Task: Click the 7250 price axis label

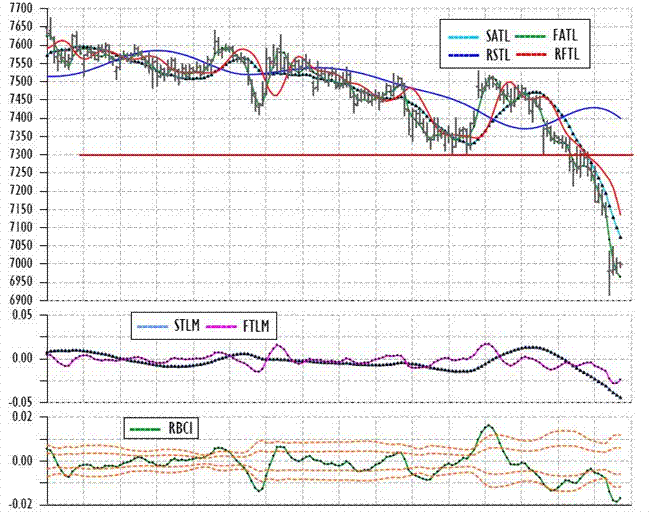Action: pos(21,173)
